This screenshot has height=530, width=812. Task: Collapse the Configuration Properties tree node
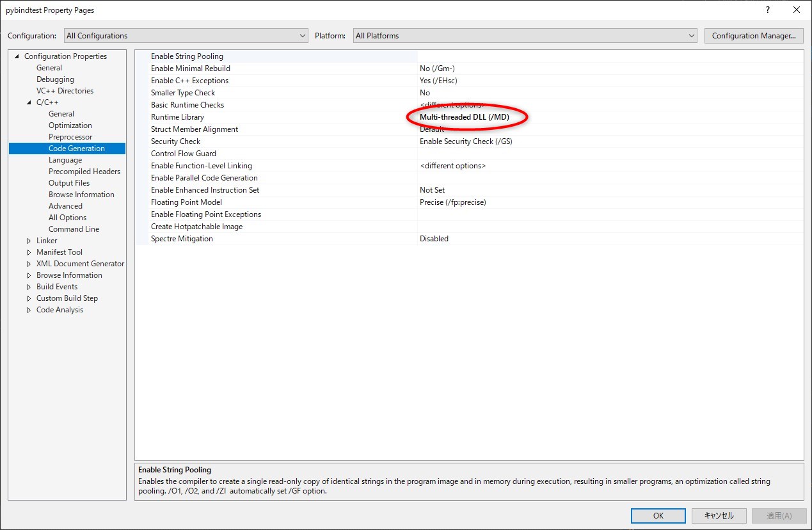point(17,56)
